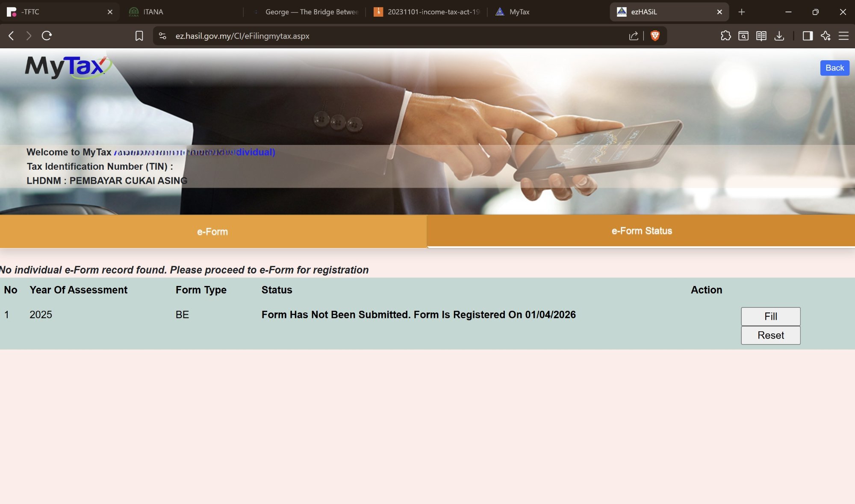Open the extensions puzzle icon
This screenshot has width=855, height=504.
[725, 36]
